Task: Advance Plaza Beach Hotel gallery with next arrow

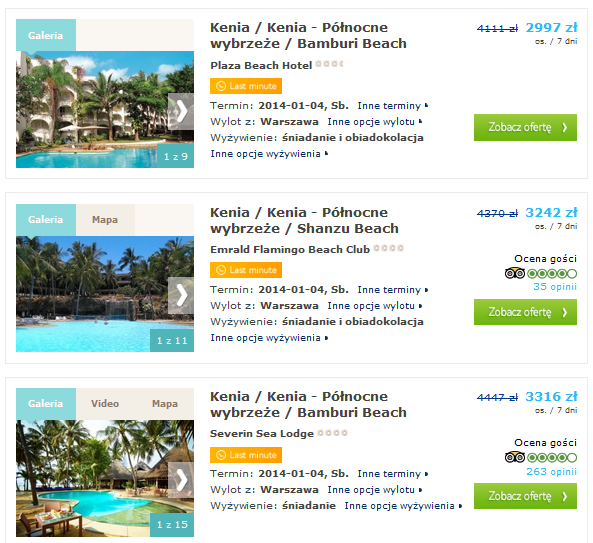Action: coord(181,112)
